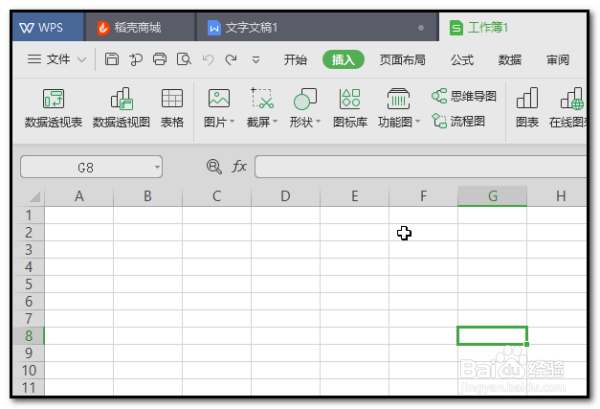600x409 pixels.
Task: Click the select-all corner triangle
Action: coord(34,197)
